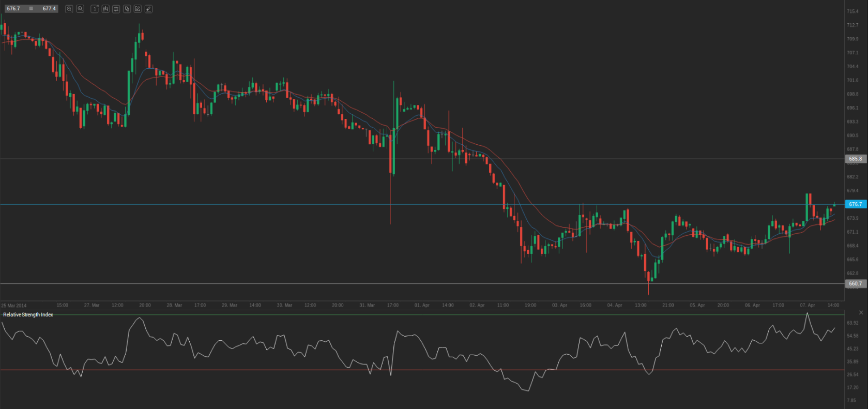Click the zoom out magnifier icon
The height and width of the screenshot is (409, 868).
69,9
